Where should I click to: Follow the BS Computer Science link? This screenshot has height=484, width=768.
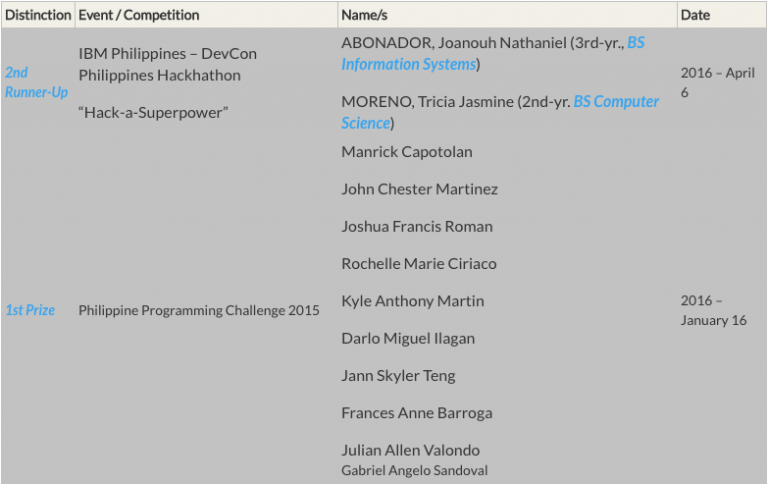(500, 112)
